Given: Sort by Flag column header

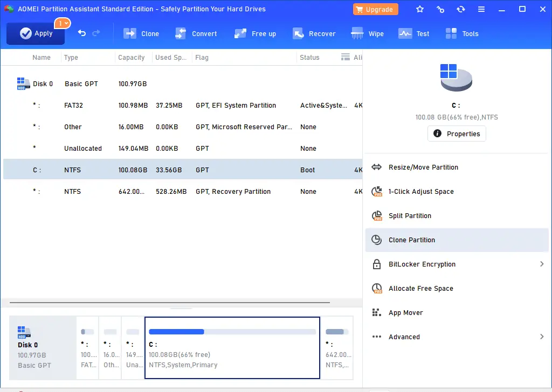Looking at the screenshot, I should [x=202, y=57].
